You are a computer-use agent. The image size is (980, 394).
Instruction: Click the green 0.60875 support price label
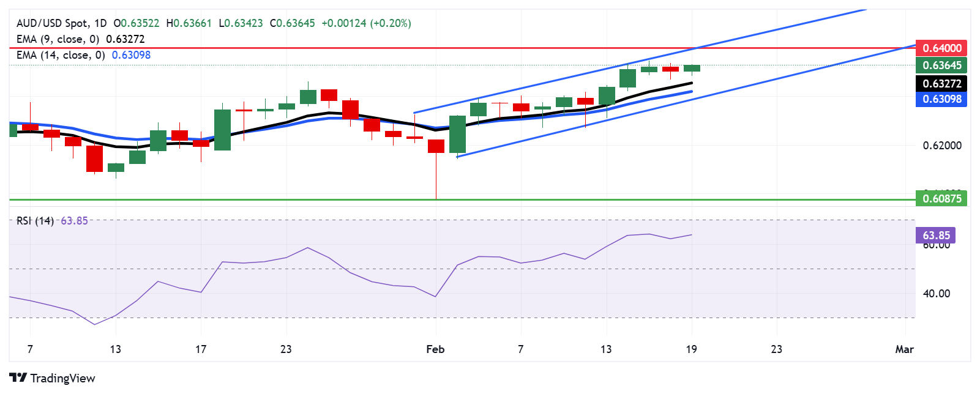(x=941, y=198)
